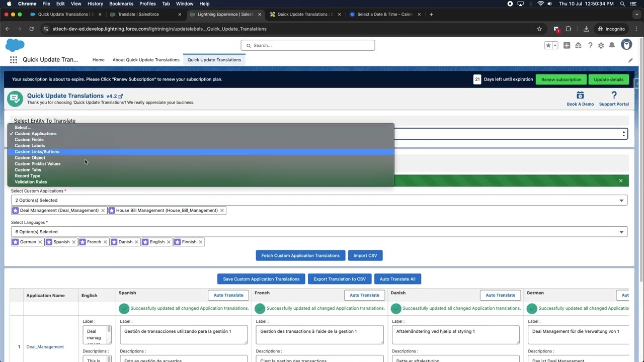
Task: Remove the Deal Management pill
Action: [x=103, y=210]
